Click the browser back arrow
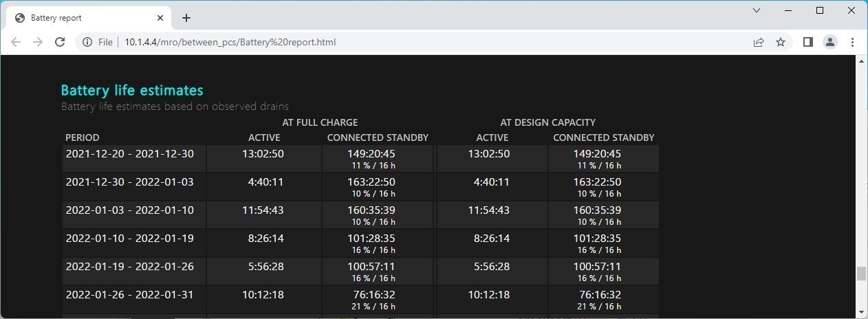Viewport: 868px width, 319px height. [16, 42]
